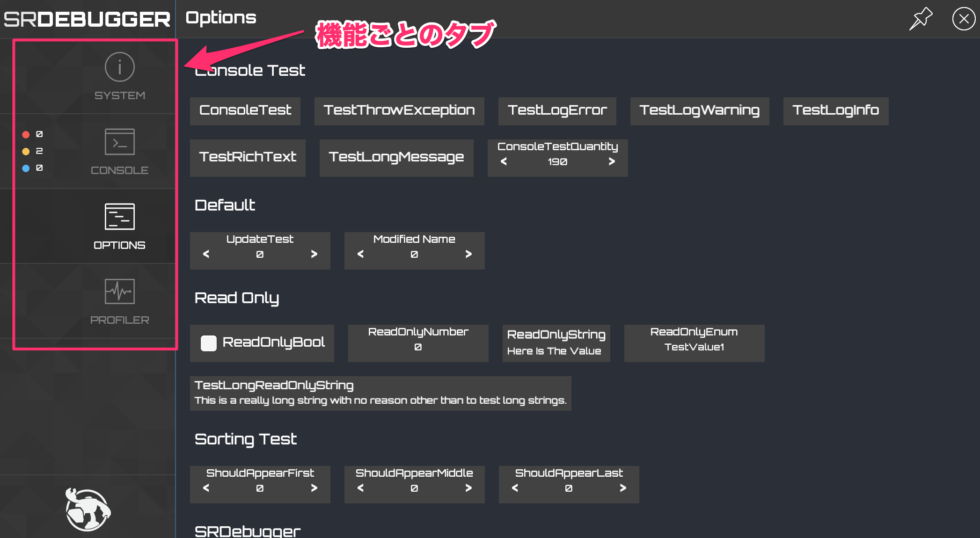980x538 pixels.
Task: Run the TestLongMessage button
Action: [x=396, y=158]
